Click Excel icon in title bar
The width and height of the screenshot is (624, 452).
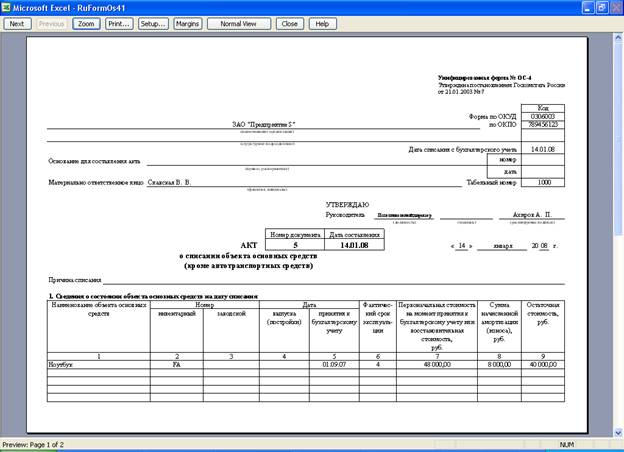point(6,8)
